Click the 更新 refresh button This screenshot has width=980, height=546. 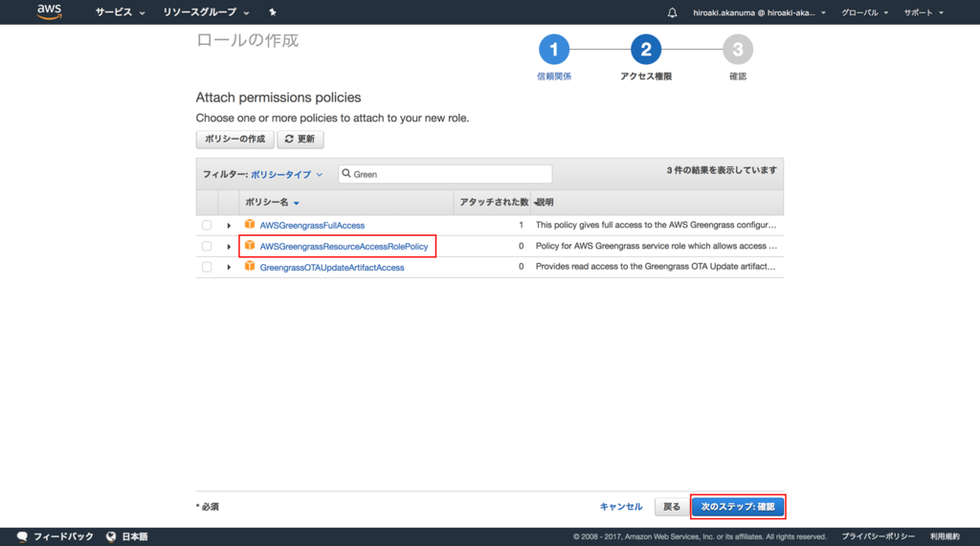pos(300,140)
